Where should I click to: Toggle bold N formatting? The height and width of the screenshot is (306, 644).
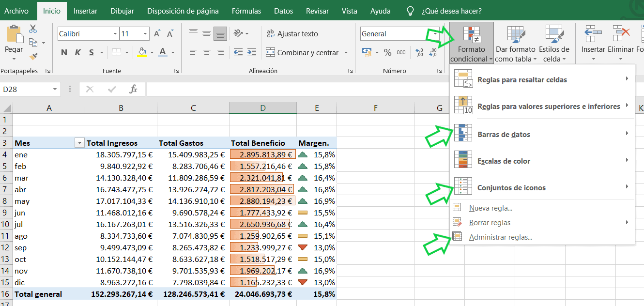[x=64, y=52]
